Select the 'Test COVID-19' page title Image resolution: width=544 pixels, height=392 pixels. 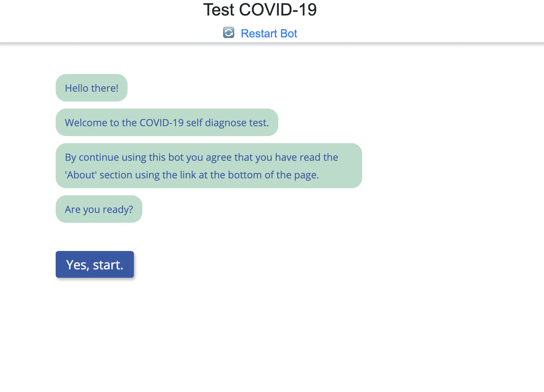(260, 10)
